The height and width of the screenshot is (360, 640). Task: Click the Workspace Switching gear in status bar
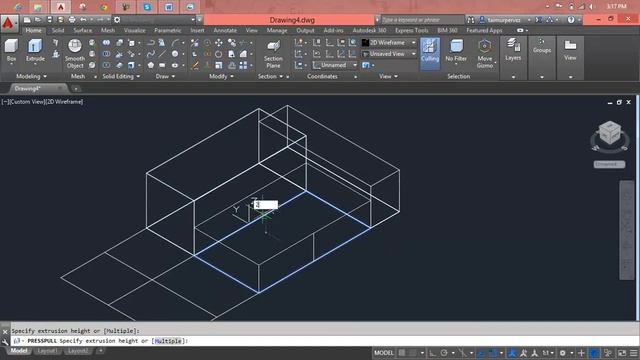[562, 353]
